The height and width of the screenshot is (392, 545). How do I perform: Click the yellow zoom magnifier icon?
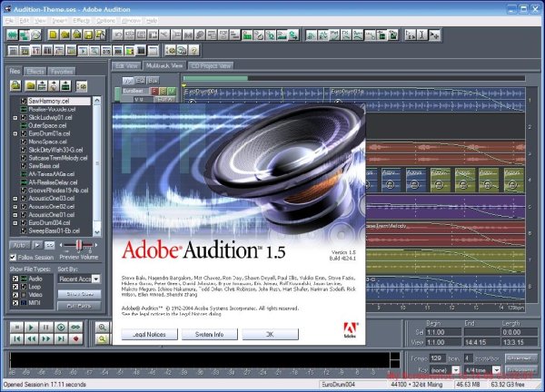click(x=102, y=338)
